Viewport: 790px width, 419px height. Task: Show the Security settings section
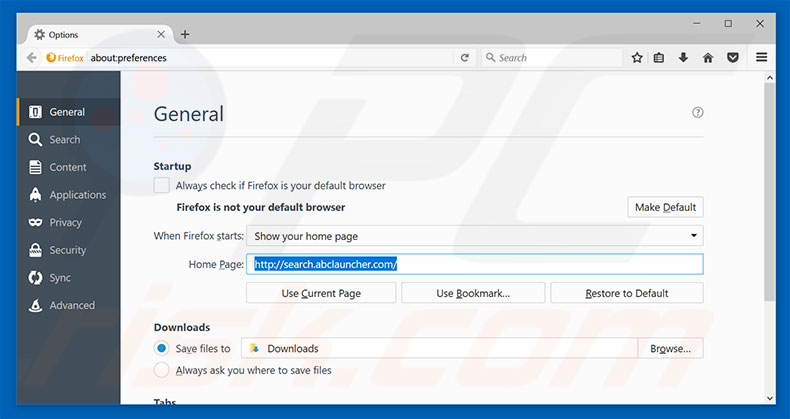(x=68, y=250)
